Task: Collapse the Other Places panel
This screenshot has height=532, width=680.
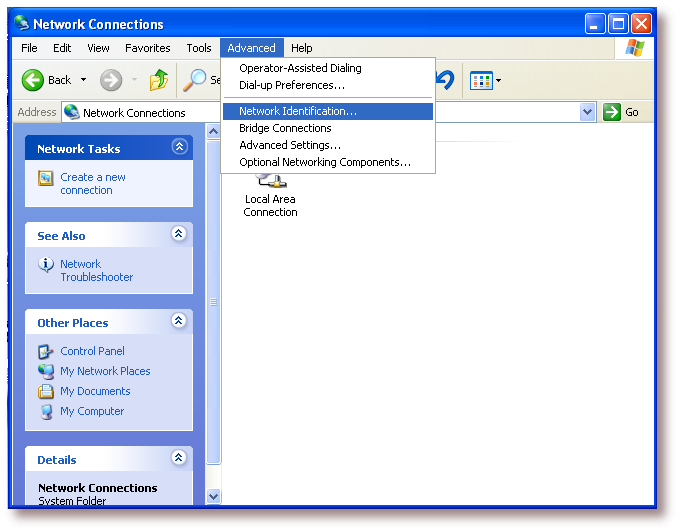Action: pyautogui.click(x=179, y=321)
